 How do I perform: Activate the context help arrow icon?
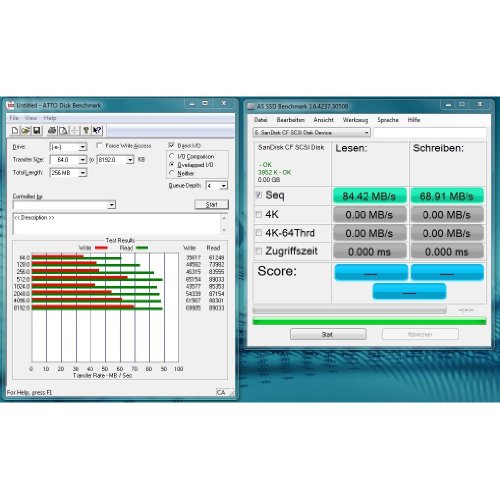(97, 130)
